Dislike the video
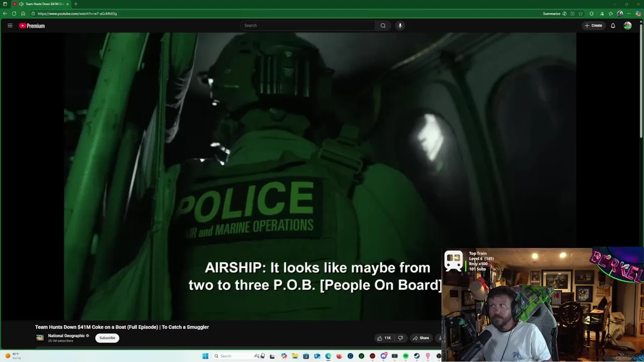 pyautogui.click(x=400, y=338)
